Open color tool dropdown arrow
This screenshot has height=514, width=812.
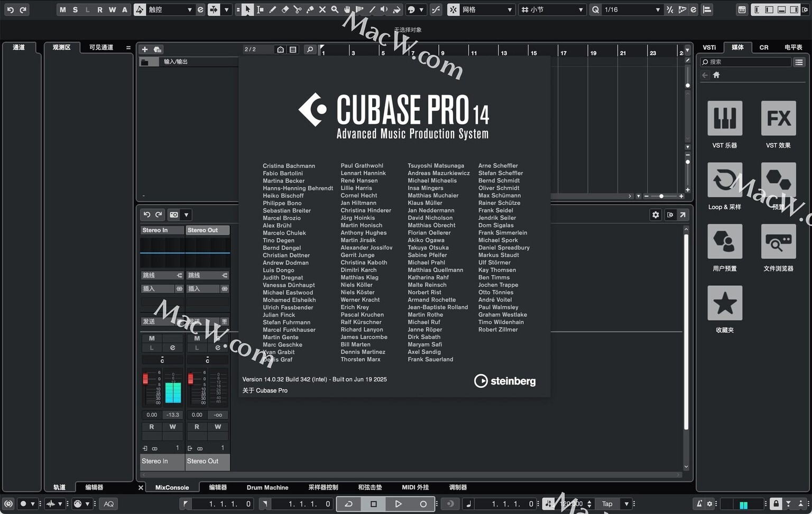point(421,10)
